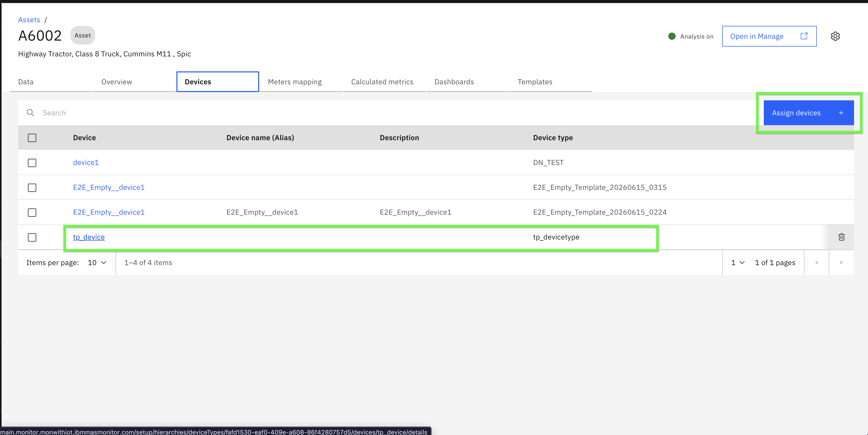Image resolution: width=868 pixels, height=435 pixels.
Task: Select the checkbox for the E2E_Empty_Template_20260615_0224 row
Action: 32,213
